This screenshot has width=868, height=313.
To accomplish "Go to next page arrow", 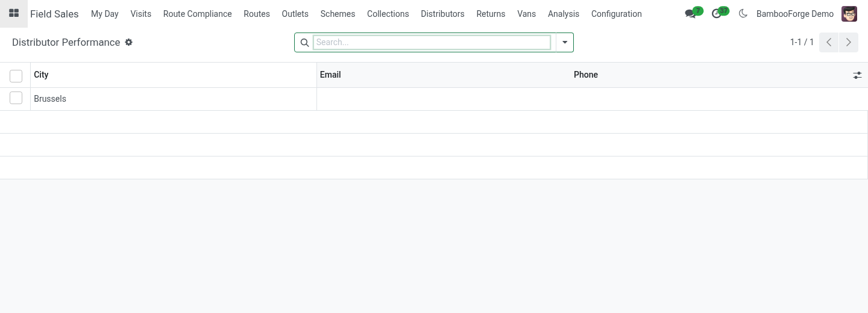I will tap(848, 42).
